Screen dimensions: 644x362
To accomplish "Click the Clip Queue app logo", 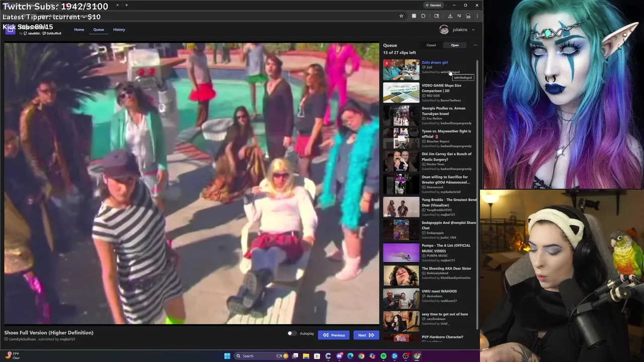I will coord(10,30).
